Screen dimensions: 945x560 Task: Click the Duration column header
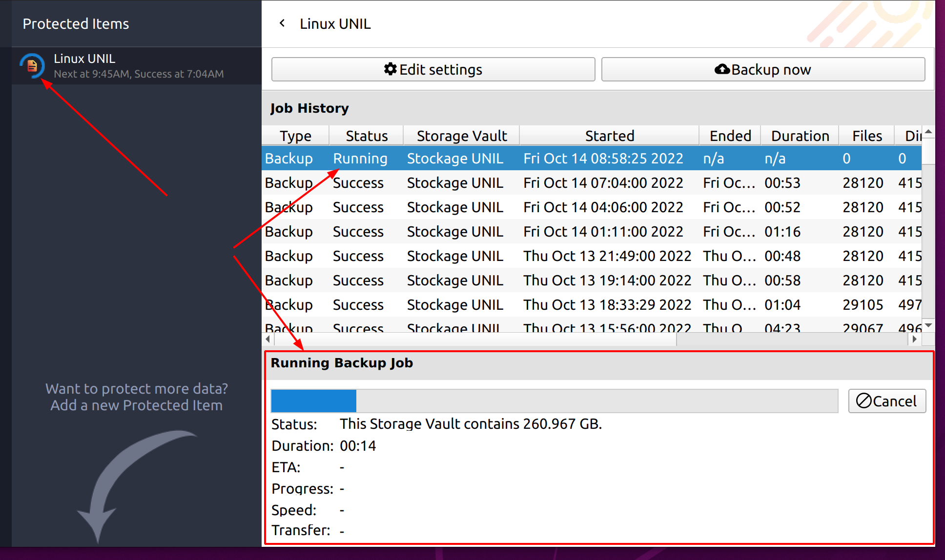click(x=800, y=136)
